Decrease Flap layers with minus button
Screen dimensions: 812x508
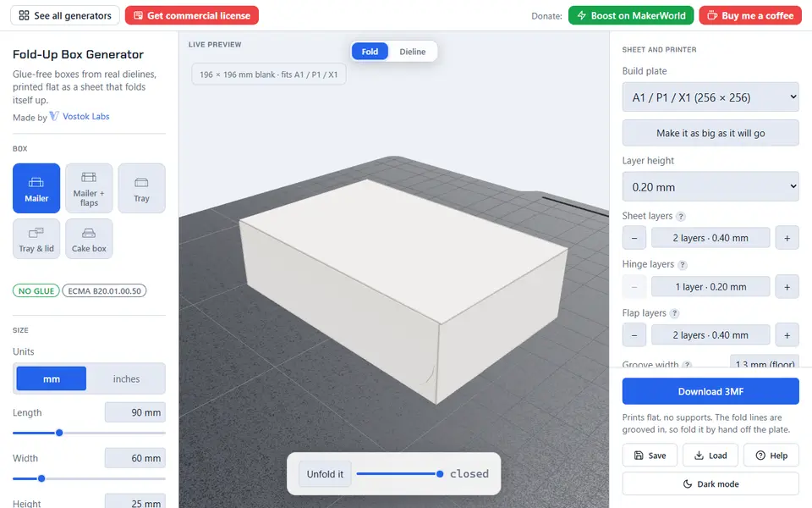point(634,335)
